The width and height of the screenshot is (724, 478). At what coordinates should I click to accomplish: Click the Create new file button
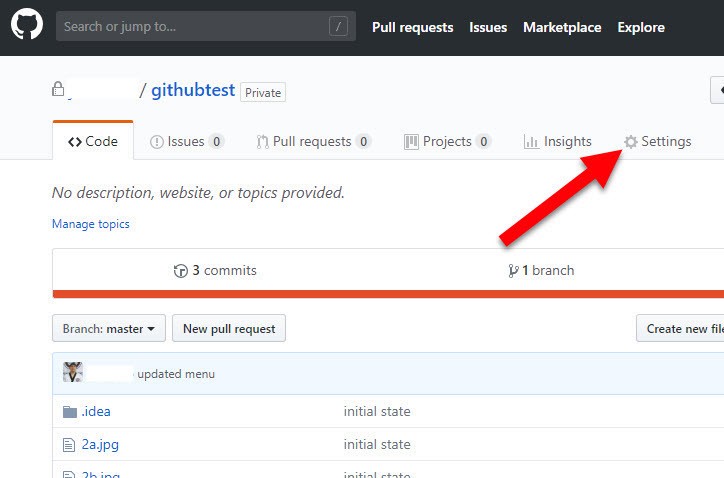(x=684, y=328)
